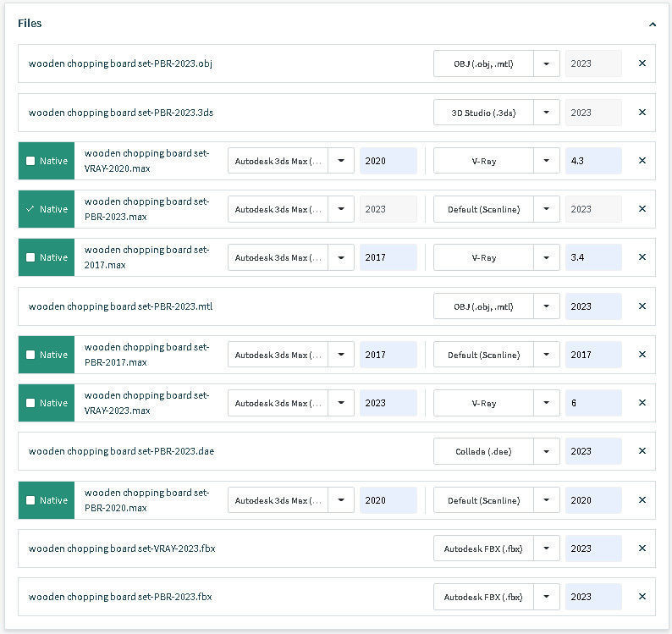Open format dropdown for the .obj file

pos(547,63)
